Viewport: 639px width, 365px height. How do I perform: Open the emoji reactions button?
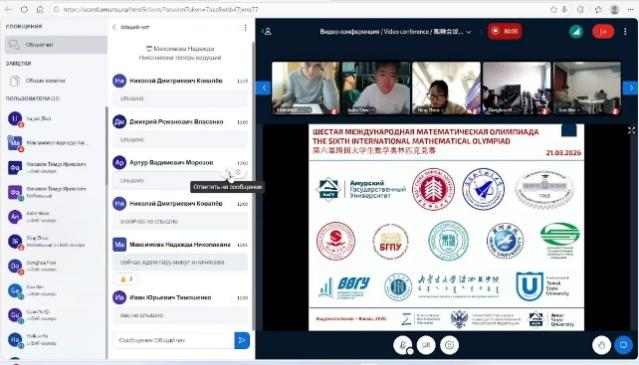(450, 345)
